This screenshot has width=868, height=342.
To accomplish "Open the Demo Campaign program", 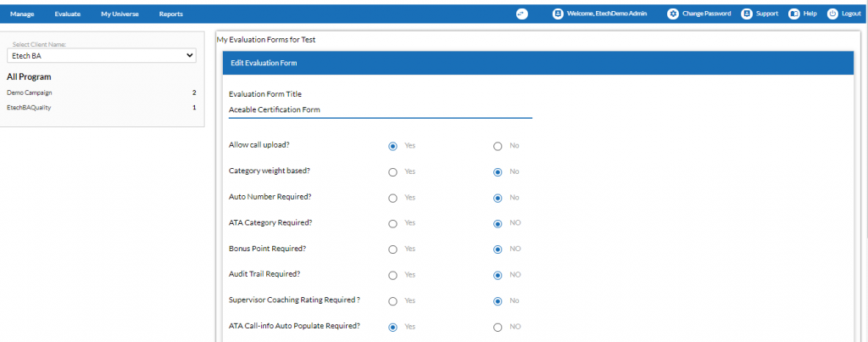I will 30,93.
